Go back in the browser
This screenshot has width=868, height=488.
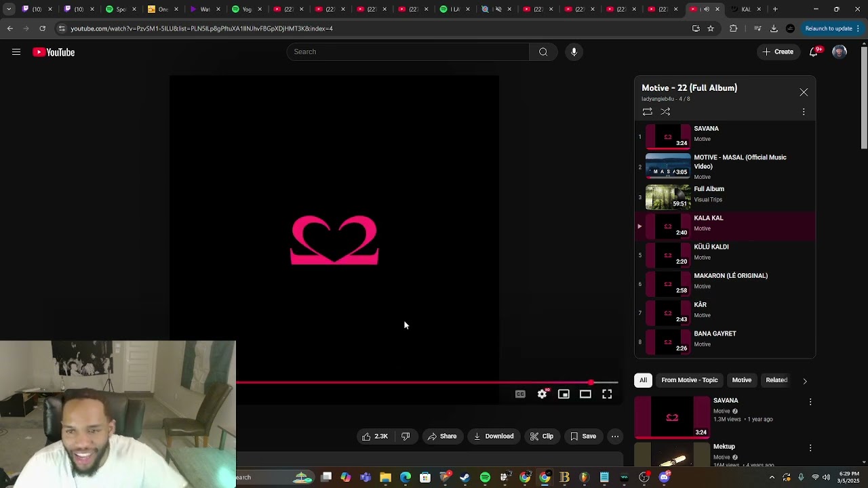10,28
